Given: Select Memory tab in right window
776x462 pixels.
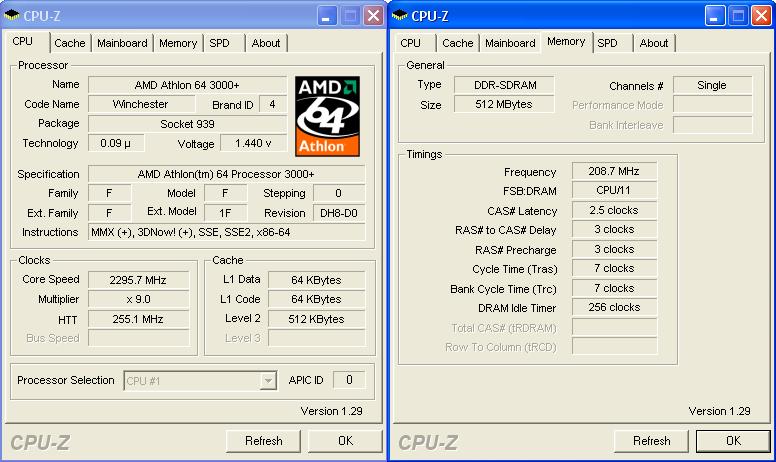Looking at the screenshot, I should tap(566, 42).
